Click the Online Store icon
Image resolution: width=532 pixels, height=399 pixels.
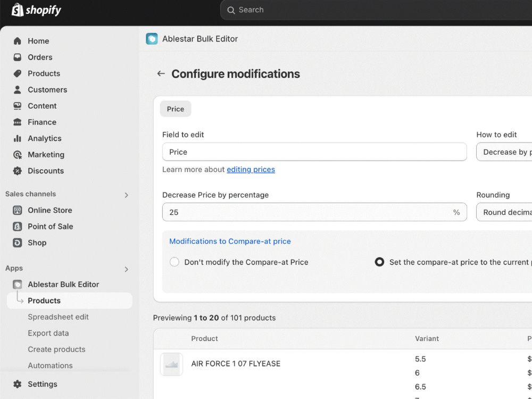18,210
